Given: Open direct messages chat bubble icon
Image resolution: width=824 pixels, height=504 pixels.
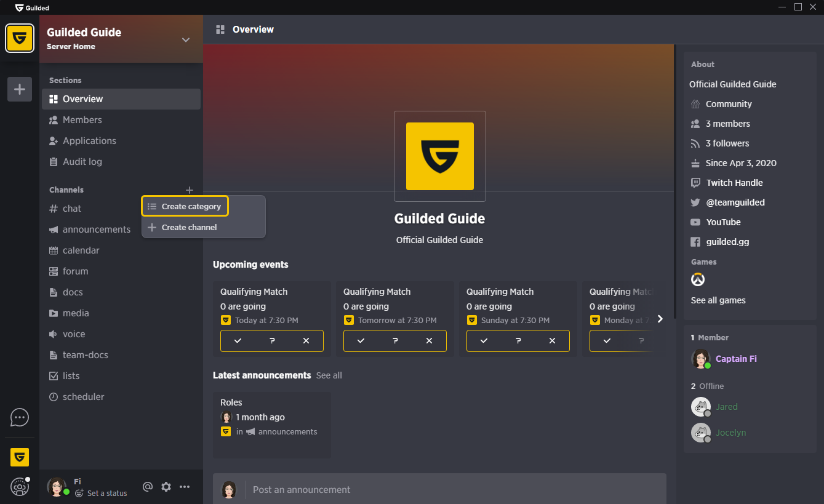Looking at the screenshot, I should [x=20, y=418].
